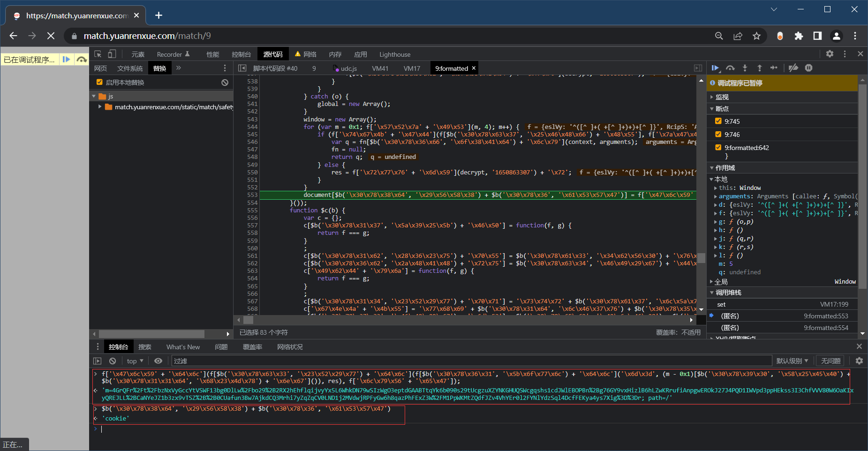
Task: Uncheck breakpoint 9:745
Action: coord(718,121)
